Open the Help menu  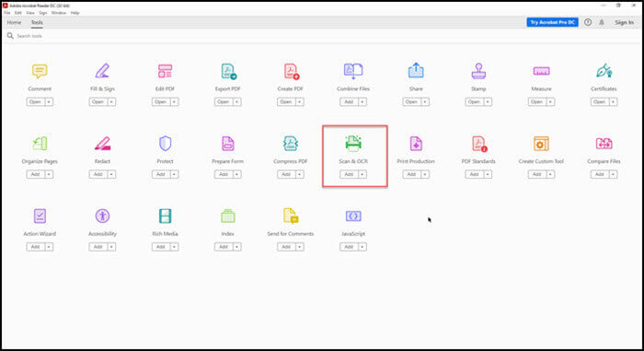pyautogui.click(x=75, y=13)
